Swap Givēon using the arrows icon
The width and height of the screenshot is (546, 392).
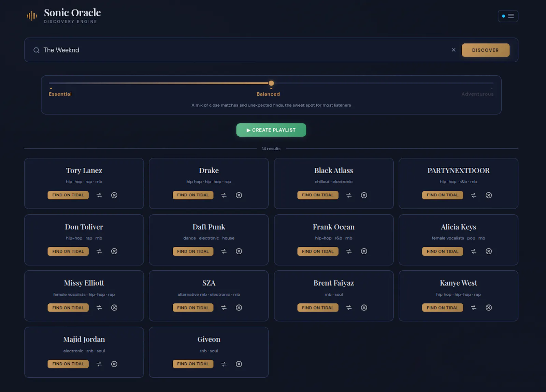(224, 364)
